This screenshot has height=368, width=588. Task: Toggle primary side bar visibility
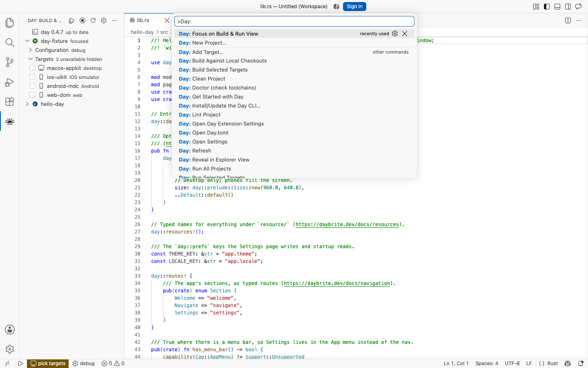pos(547,7)
